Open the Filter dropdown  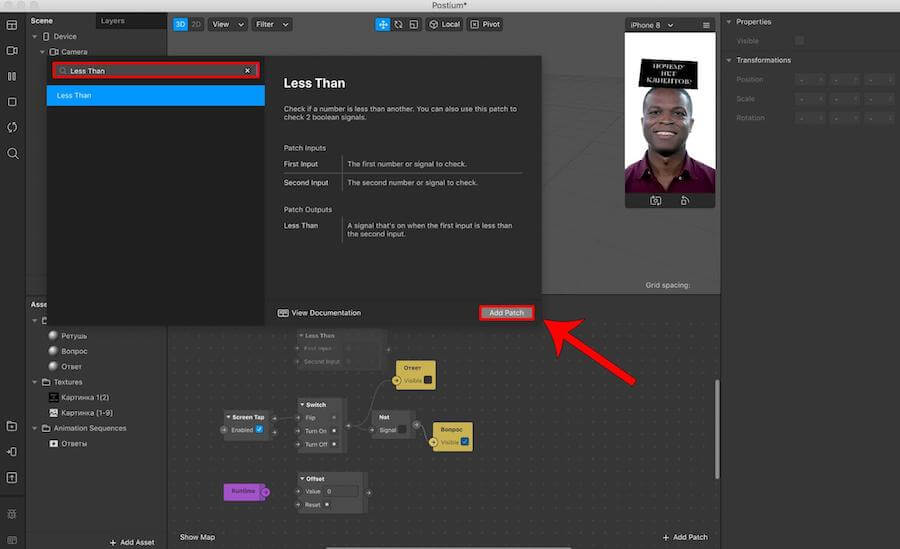click(272, 24)
